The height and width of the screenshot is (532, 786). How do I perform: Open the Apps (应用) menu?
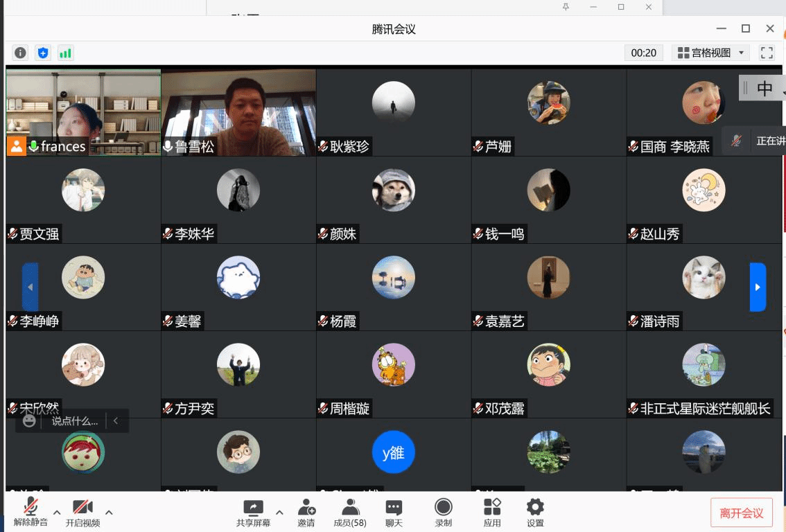492,513
